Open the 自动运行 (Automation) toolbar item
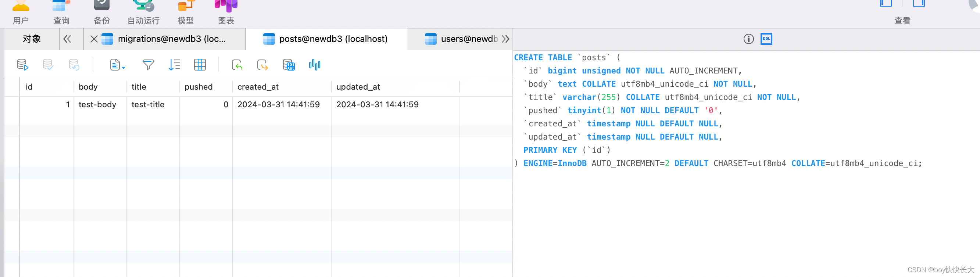 pyautogui.click(x=143, y=12)
